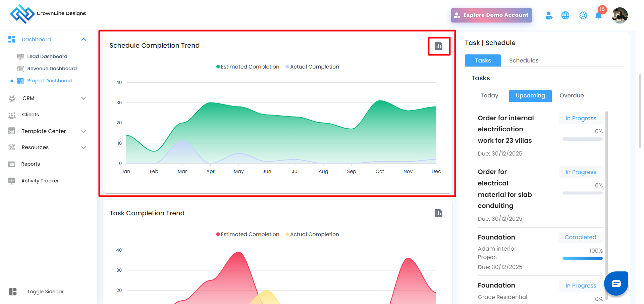
Task: Switch to the Schedules tab
Action: [x=524, y=60]
